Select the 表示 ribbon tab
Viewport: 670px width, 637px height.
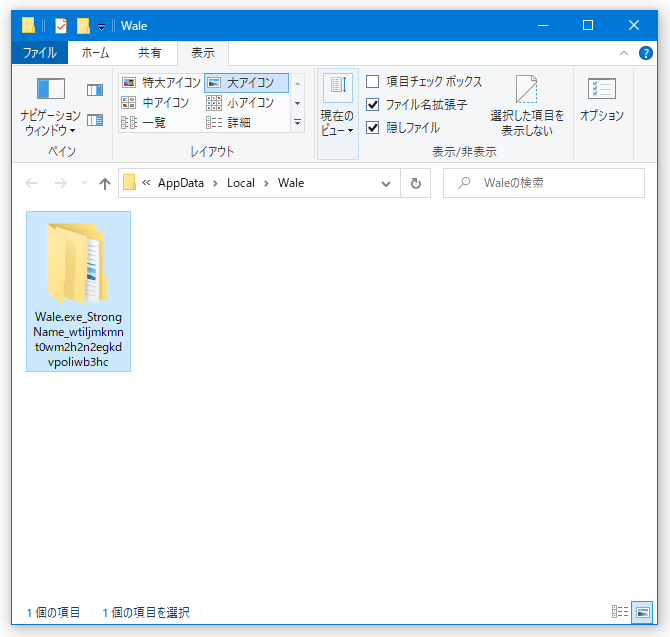[203, 53]
